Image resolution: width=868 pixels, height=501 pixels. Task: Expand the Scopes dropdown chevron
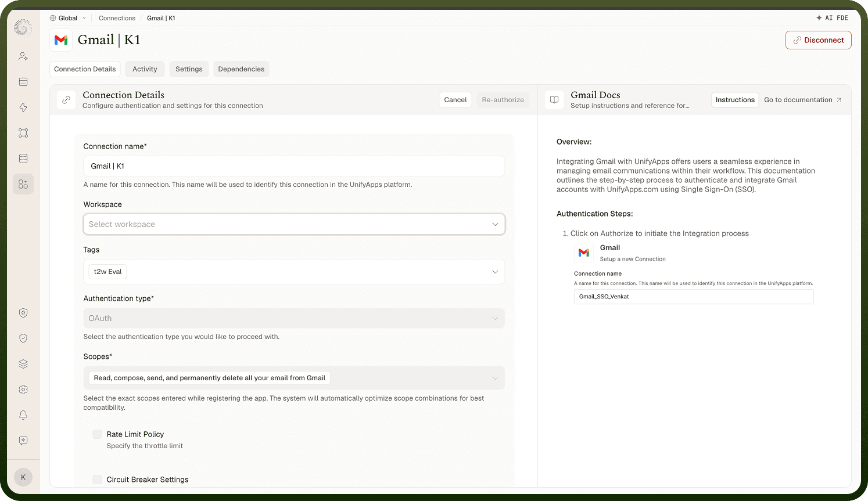[x=495, y=378]
